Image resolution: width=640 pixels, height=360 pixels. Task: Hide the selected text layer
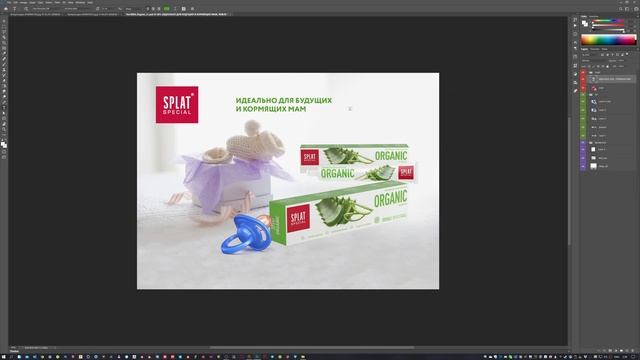tap(583, 79)
